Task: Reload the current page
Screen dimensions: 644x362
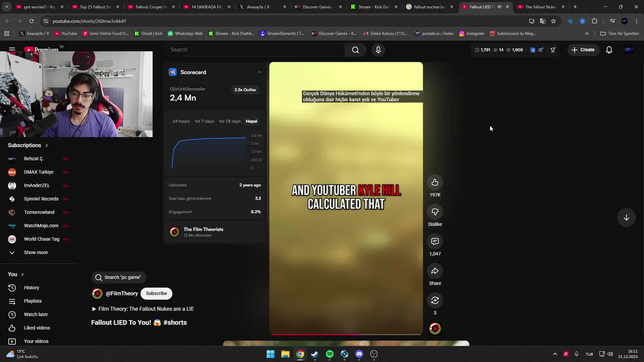Action: (31, 21)
